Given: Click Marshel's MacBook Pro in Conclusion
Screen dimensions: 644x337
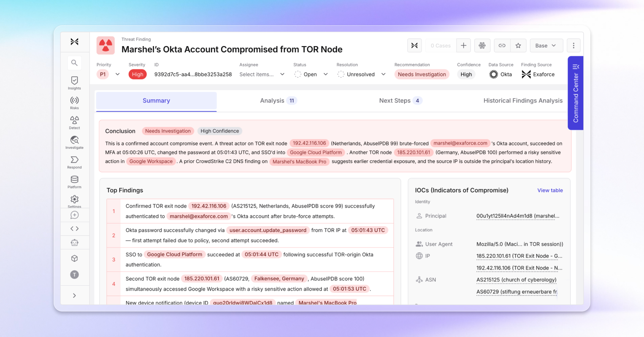Looking at the screenshot, I should point(299,162).
